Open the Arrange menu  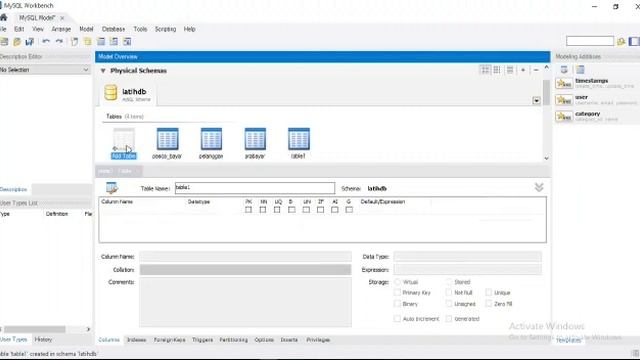coord(61,29)
